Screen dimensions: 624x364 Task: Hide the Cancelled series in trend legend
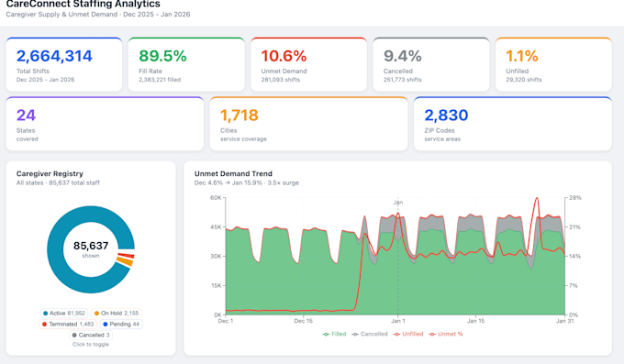click(x=370, y=334)
